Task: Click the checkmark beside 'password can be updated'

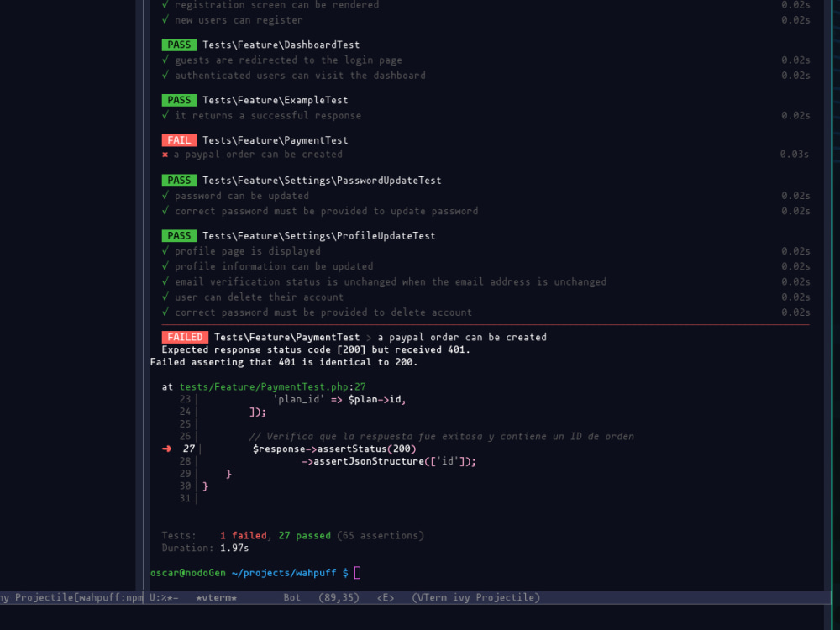Action: pos(165,196)
